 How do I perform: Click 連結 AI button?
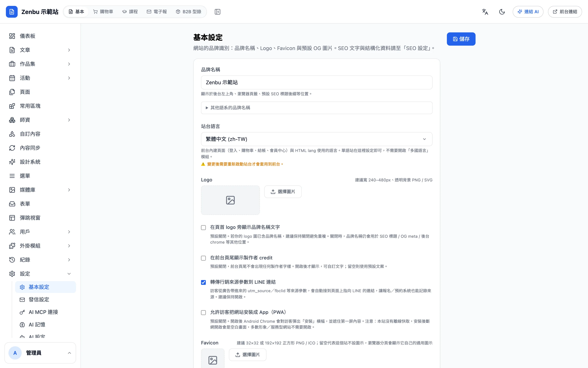coord(528,12)
